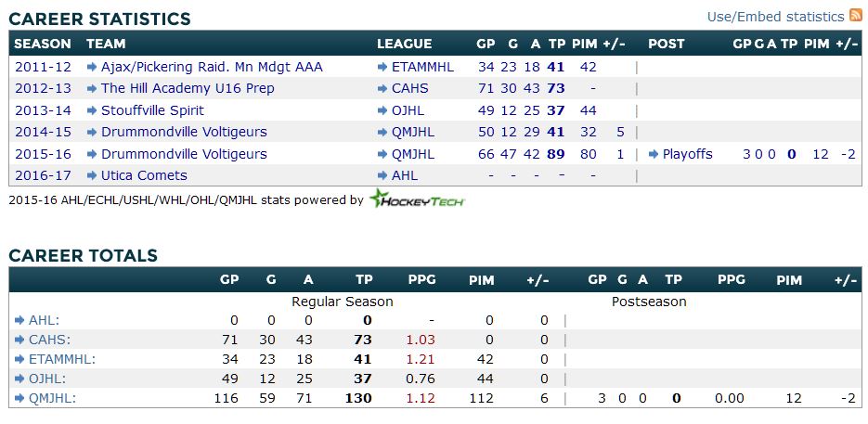
Task: Click the arrow icon before Playoffs
Action: tap(653, 154)
